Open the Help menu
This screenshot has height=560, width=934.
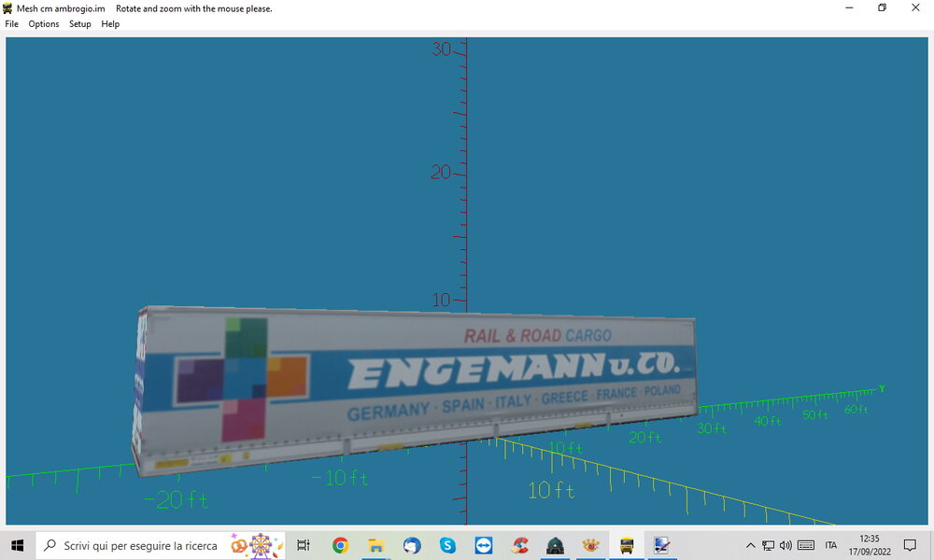coord(110,24)
